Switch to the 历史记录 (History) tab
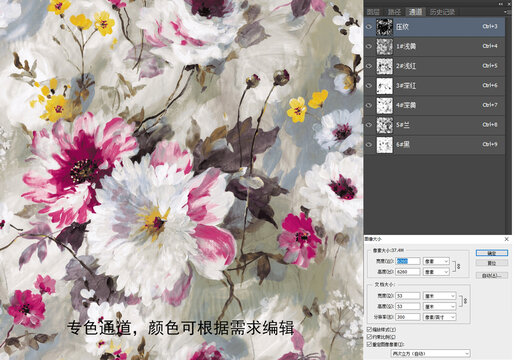The image size is (515, 360). click(442, 12)
